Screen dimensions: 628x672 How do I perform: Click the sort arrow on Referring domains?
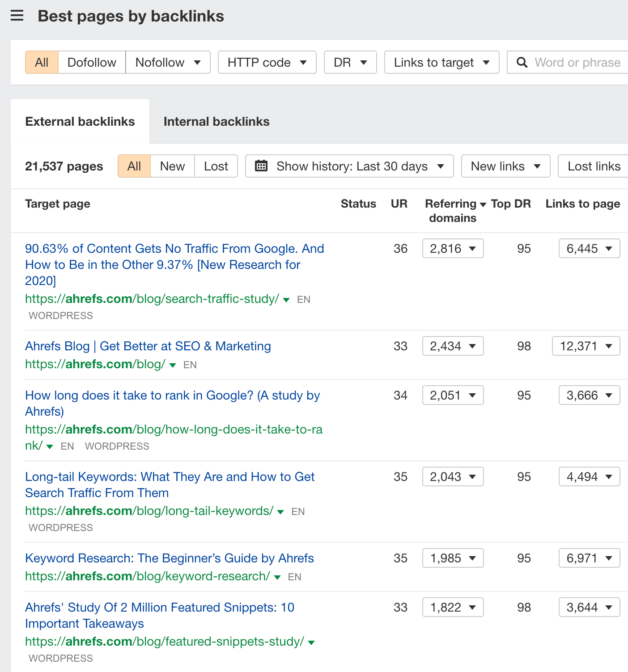point(484,204)
